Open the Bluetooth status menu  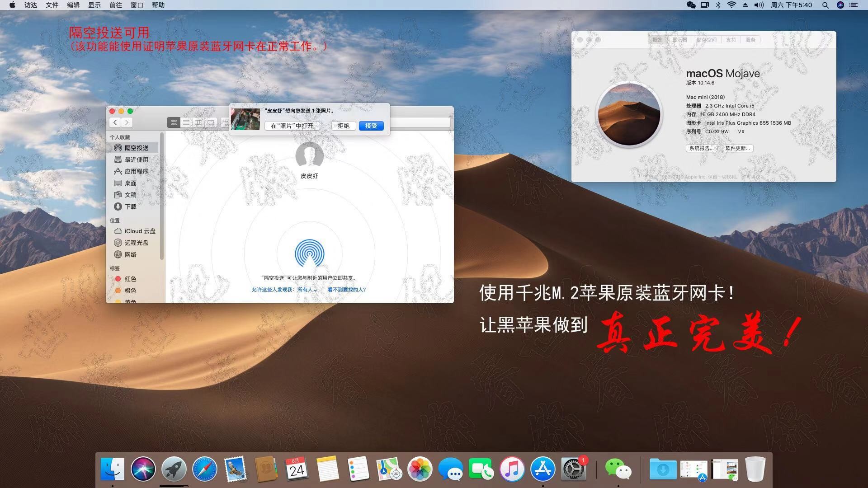[x=718, y=5]
